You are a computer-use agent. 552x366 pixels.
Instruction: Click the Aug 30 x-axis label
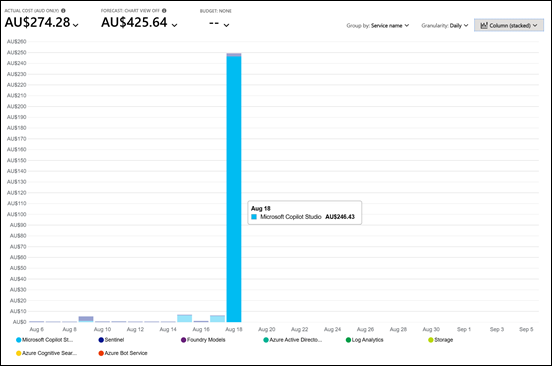(431, 329)
